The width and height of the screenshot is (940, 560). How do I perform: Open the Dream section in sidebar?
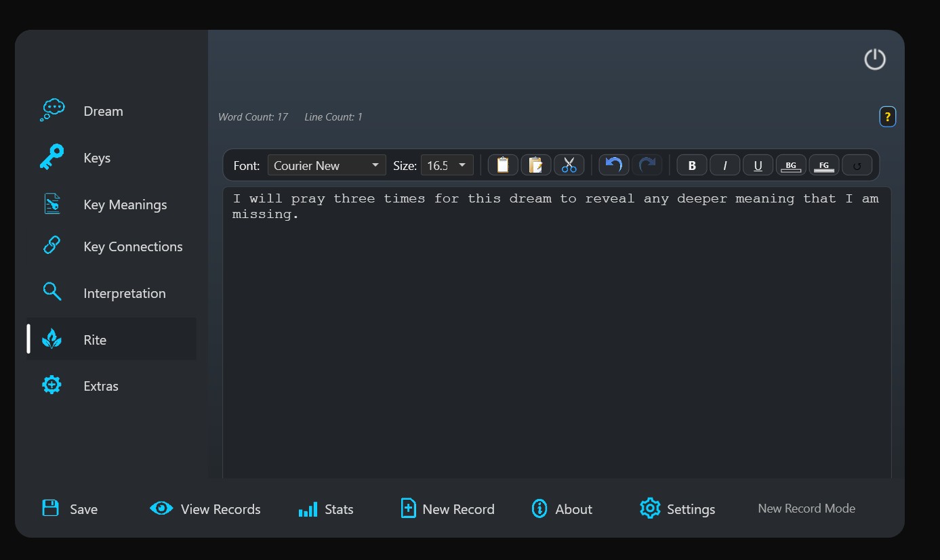pos(111,111)
